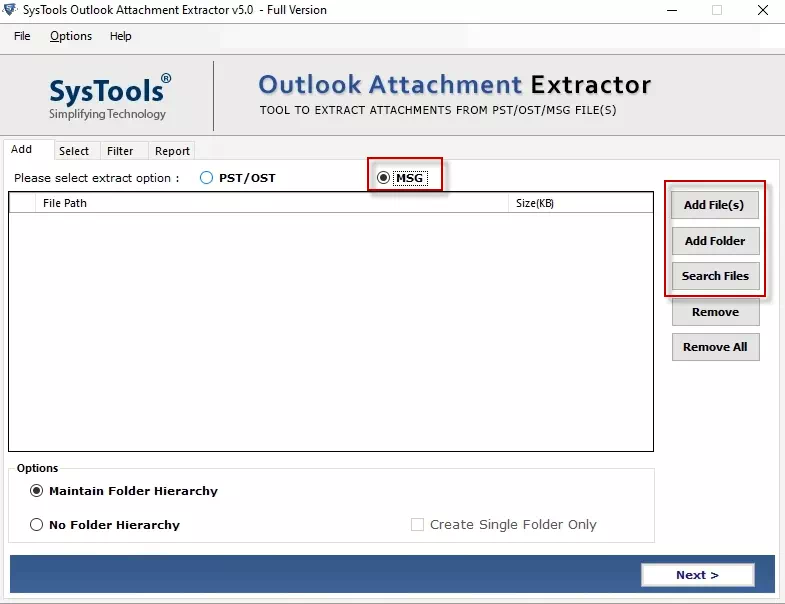
Task: Click the Outlook Attachment Extractor heading
Action: 455,84
